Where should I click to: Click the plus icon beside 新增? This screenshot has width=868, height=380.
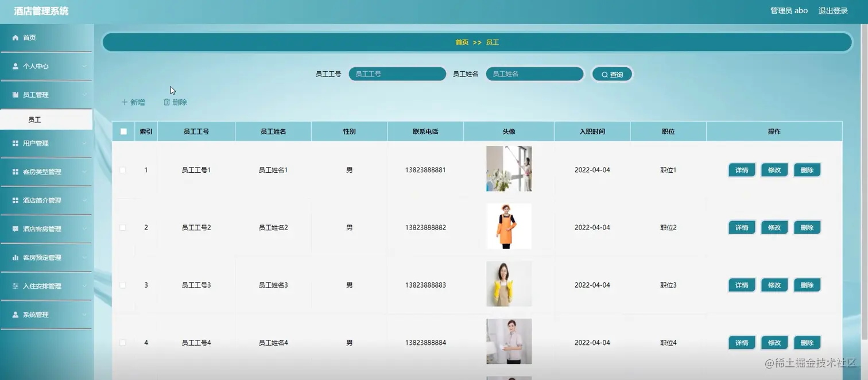tap(124, 102)
